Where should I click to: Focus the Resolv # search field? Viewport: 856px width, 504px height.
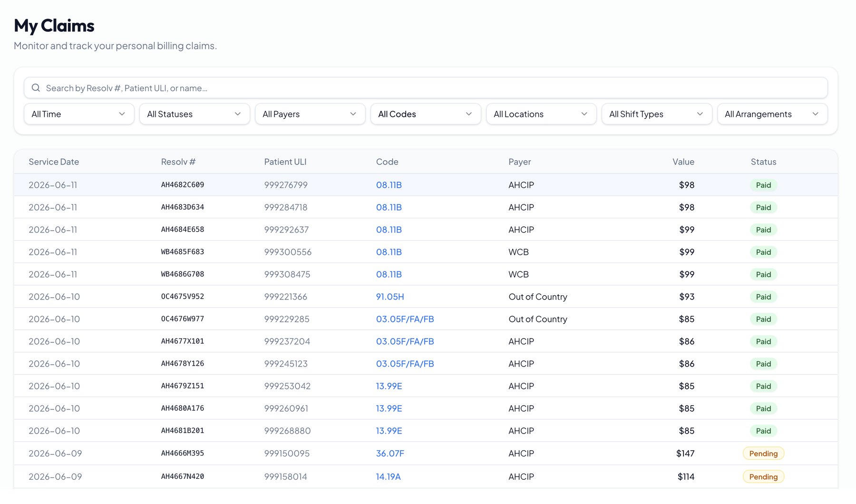pyautogui.click(x=426, y=88)
